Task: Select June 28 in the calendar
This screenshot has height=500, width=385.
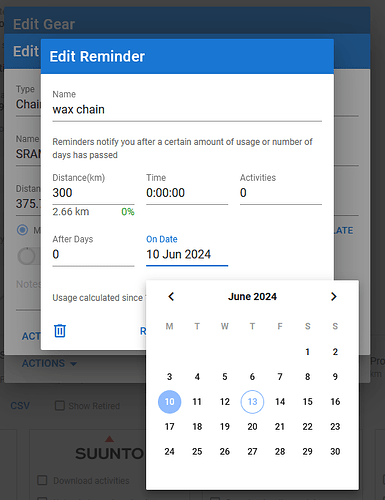Action: [x=280, y=452]
